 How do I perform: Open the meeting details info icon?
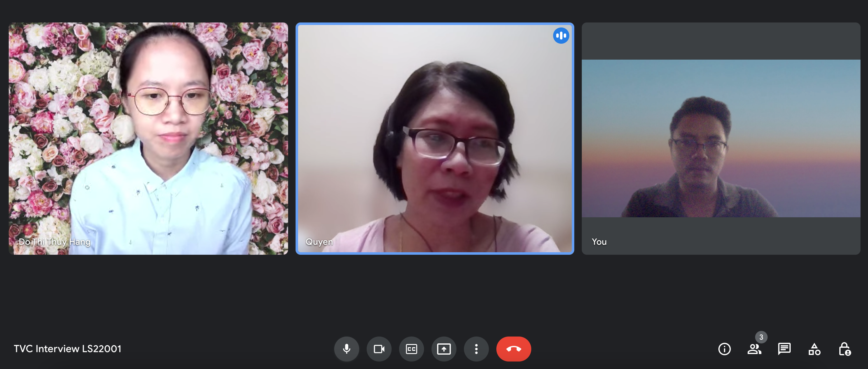(725, 349)
